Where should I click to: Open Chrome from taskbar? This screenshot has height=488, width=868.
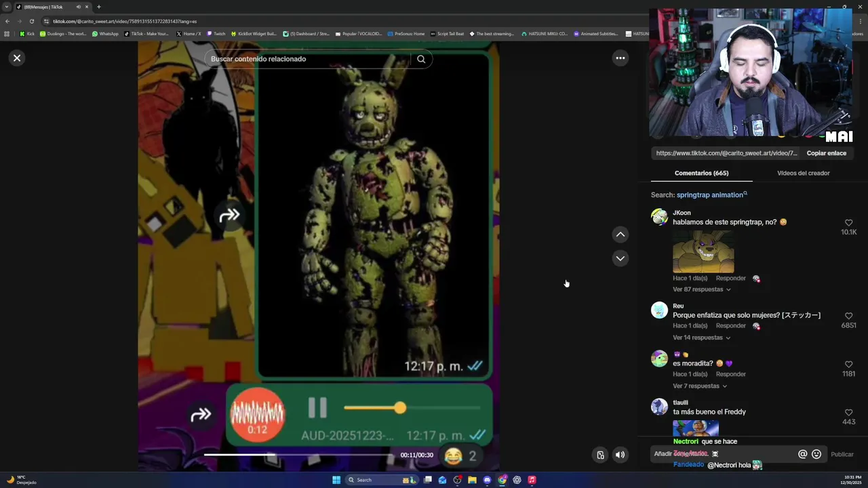coord(502,480)
